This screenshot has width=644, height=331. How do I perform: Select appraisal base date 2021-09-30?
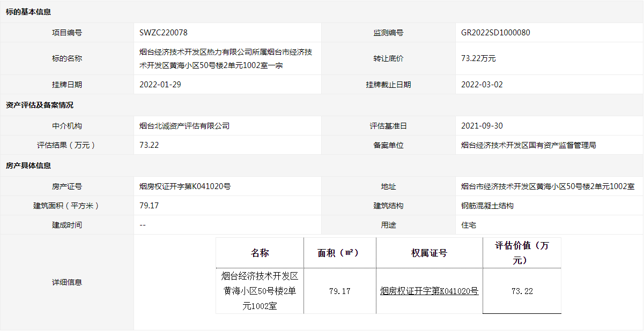pyautogui.click(x=482, y=126)
